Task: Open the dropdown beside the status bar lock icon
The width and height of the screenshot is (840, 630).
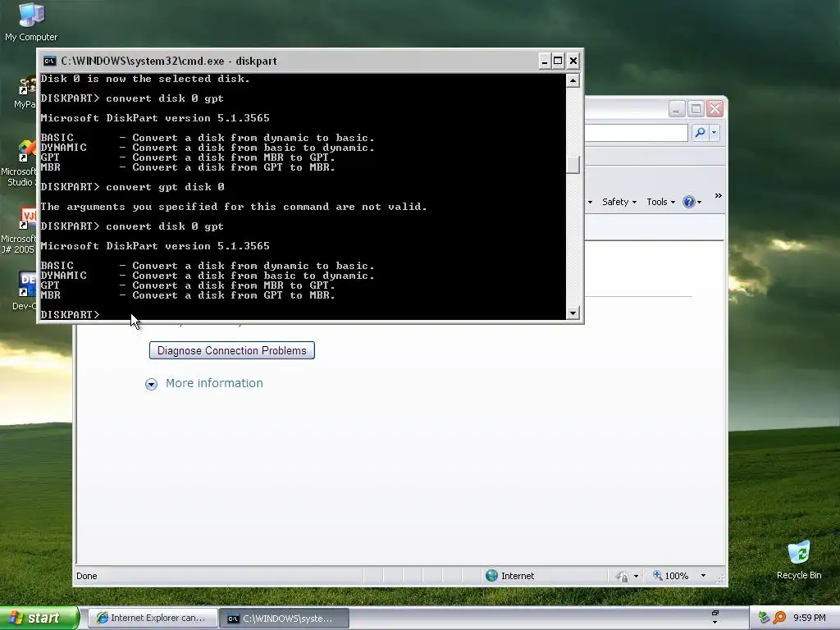Action: tap(636, 577)
